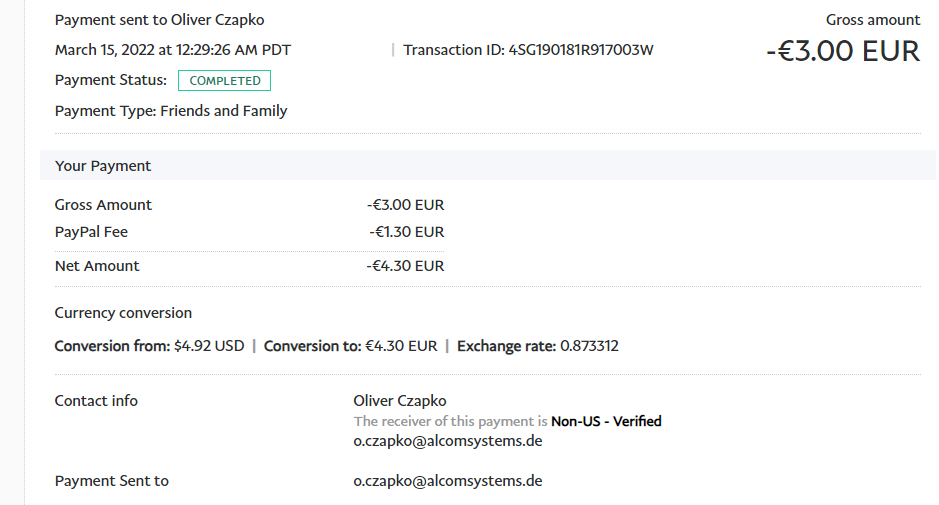Click the March 15, 2022 transaction date

[173, 50]
